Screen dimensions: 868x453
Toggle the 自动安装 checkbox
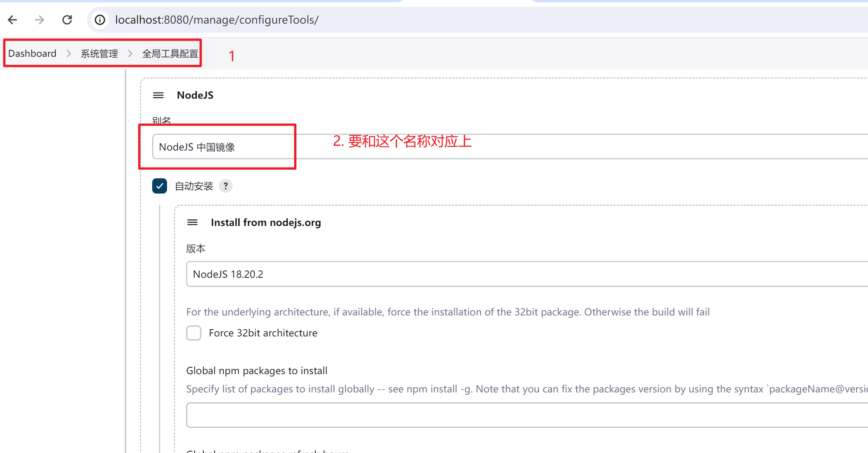click(x=159, y=186)
